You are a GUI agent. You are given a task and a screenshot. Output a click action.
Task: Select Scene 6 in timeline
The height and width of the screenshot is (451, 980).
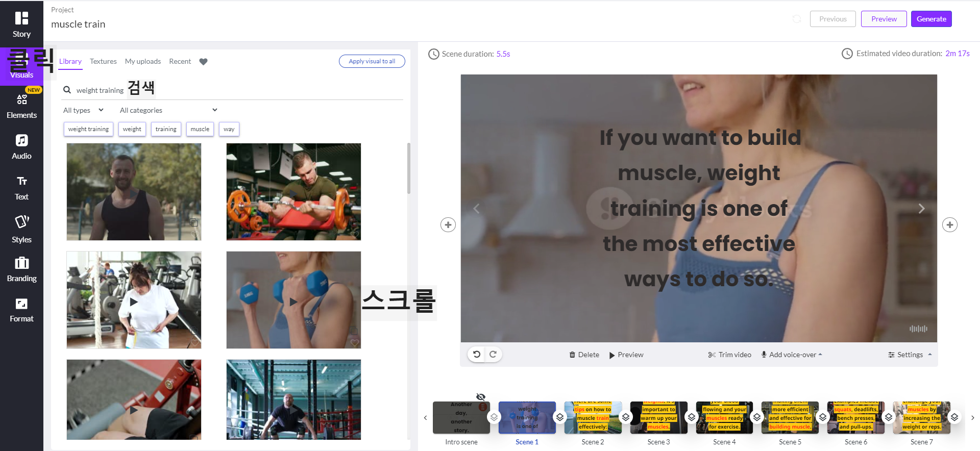(856, 417)
